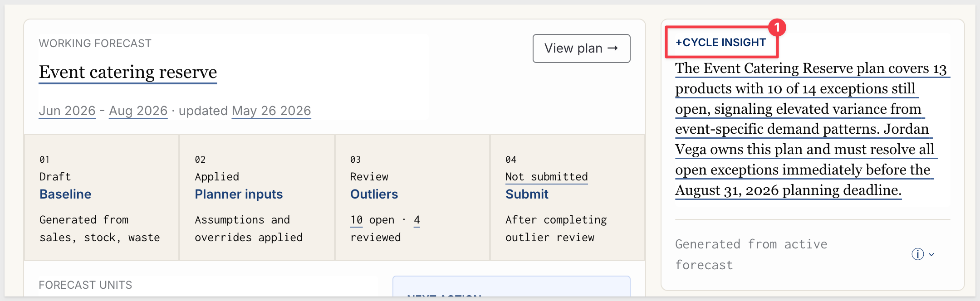
Task: Select the Aug 2026 end date
Action: point(138,111)
